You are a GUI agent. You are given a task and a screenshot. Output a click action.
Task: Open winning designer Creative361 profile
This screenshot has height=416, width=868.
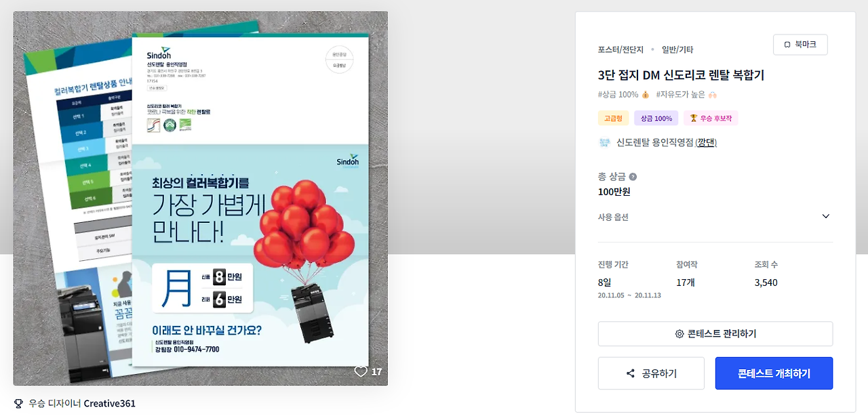(x=109, y=403)
